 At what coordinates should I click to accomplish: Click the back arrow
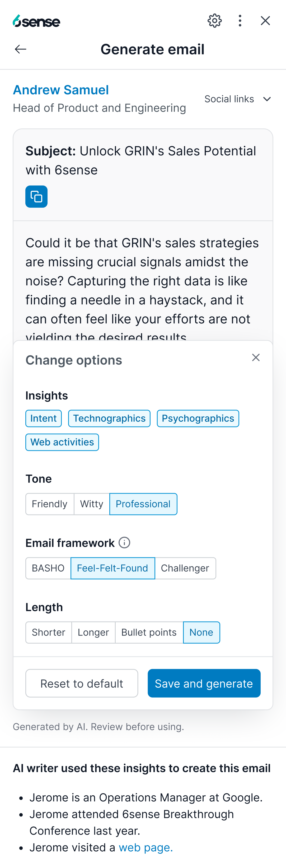(20, 49)
